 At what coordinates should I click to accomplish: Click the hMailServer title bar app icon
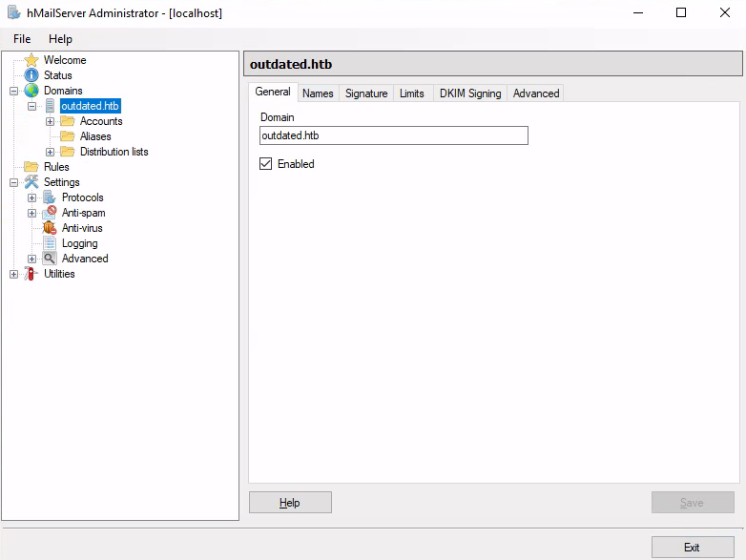(14, 12)
